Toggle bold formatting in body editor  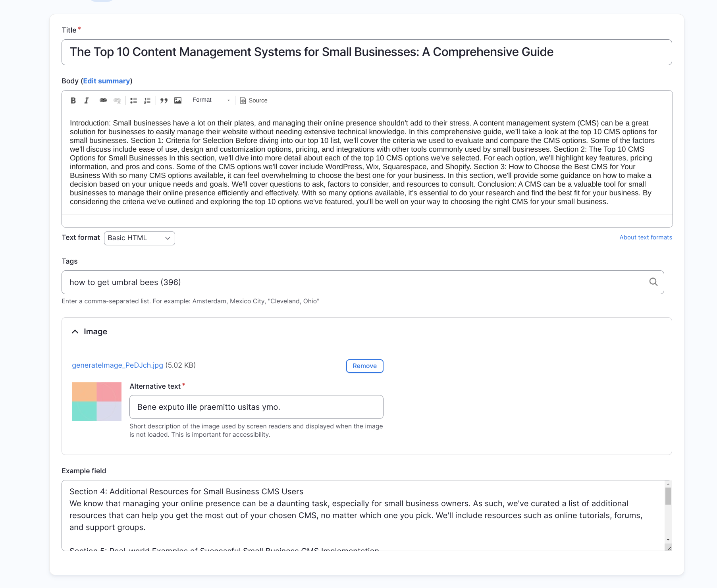73,100
